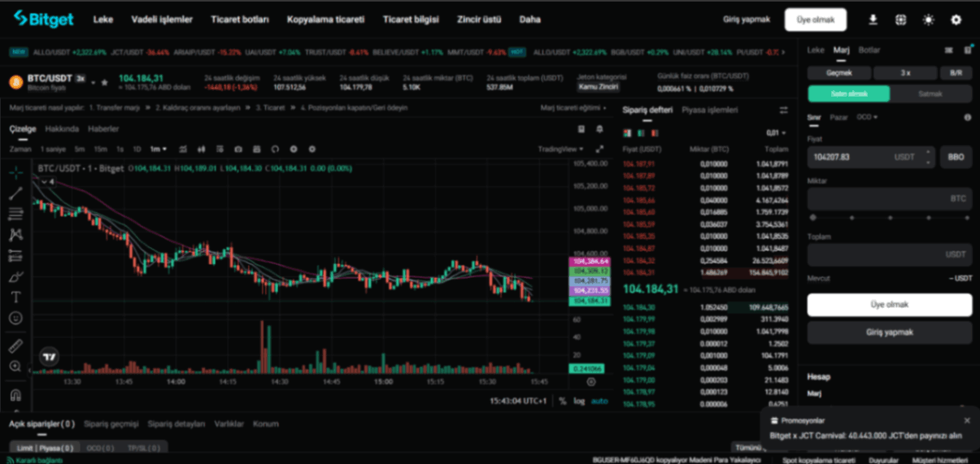
Task: Toggle the light theme sun icon
Action: tap(928, 20)
